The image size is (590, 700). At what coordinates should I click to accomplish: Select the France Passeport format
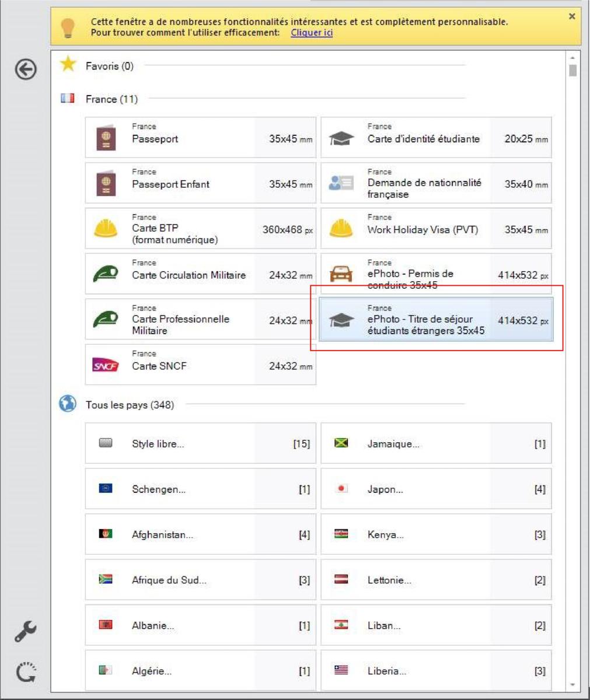(200, 138)
